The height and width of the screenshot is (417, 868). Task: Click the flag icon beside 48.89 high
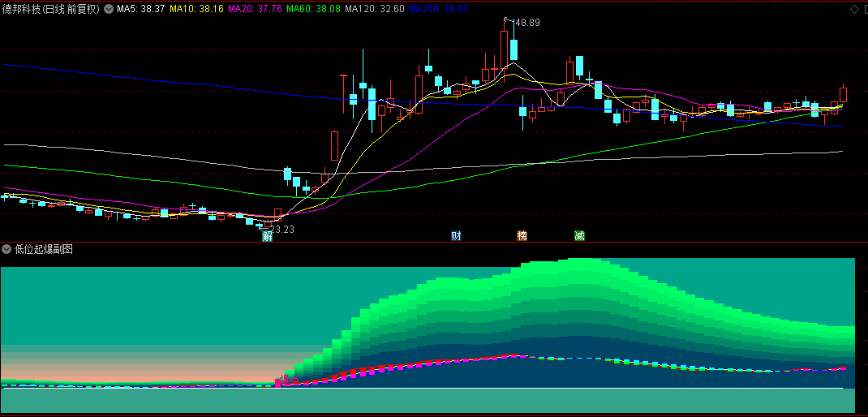pos(507,19)
